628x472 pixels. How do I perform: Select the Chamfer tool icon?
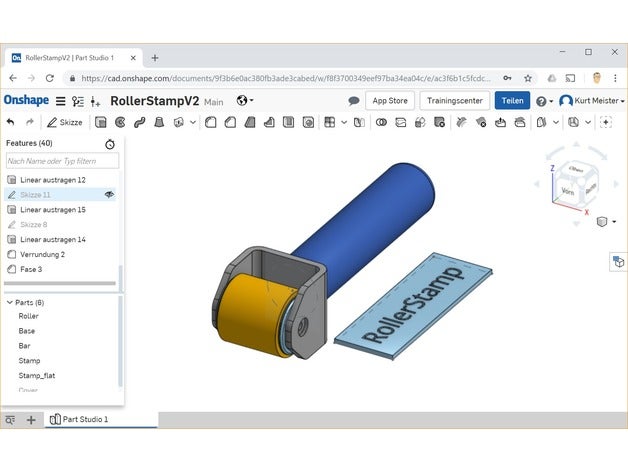[x=230, y=122]
